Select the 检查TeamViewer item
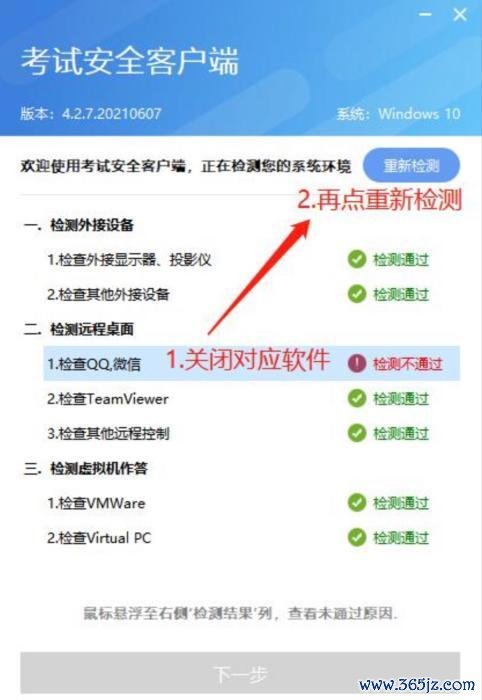Viewport: 482px width, 700px height. point(108,399)
